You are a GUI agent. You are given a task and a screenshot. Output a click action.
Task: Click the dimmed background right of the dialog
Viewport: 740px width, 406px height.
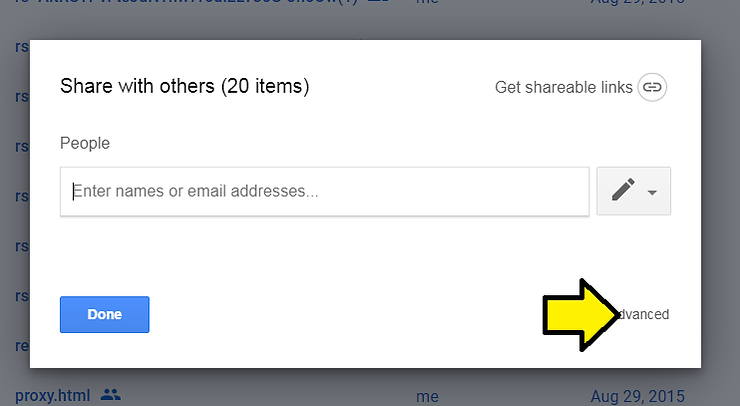pyautogui.click(x=720, y=200)
